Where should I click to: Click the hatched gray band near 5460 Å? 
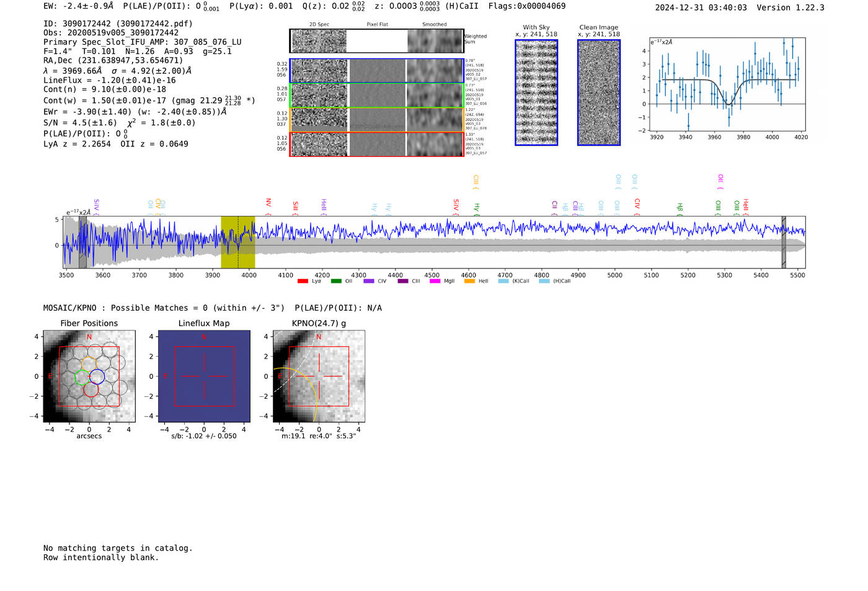click(784, 242)
